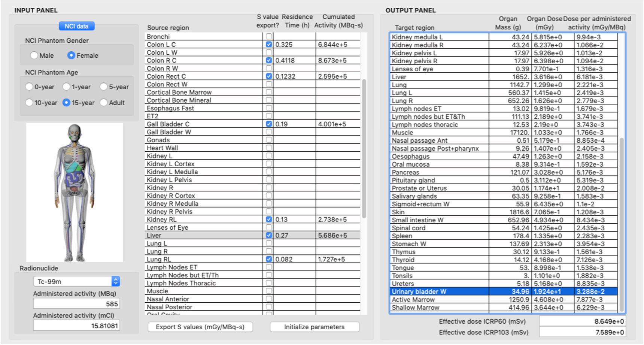Select the Urinary bladder W target row
Screen dimensions: 644x345
503,291
